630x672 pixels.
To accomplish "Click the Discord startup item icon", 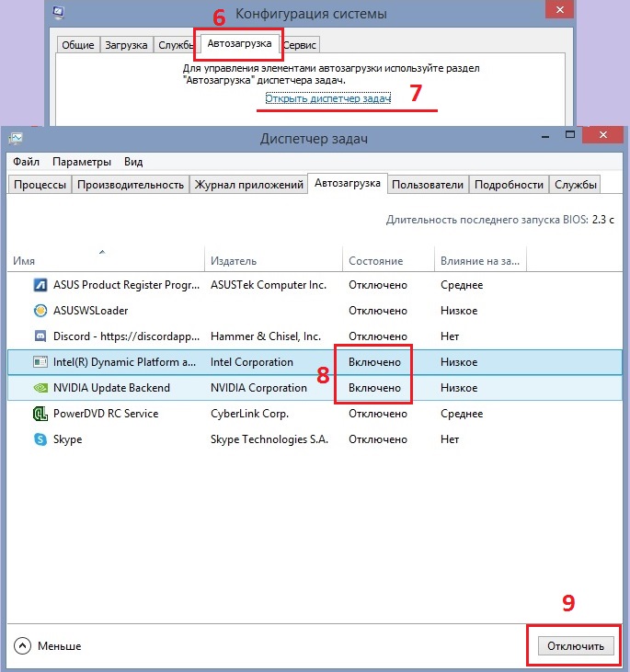I will coord(40,336).
